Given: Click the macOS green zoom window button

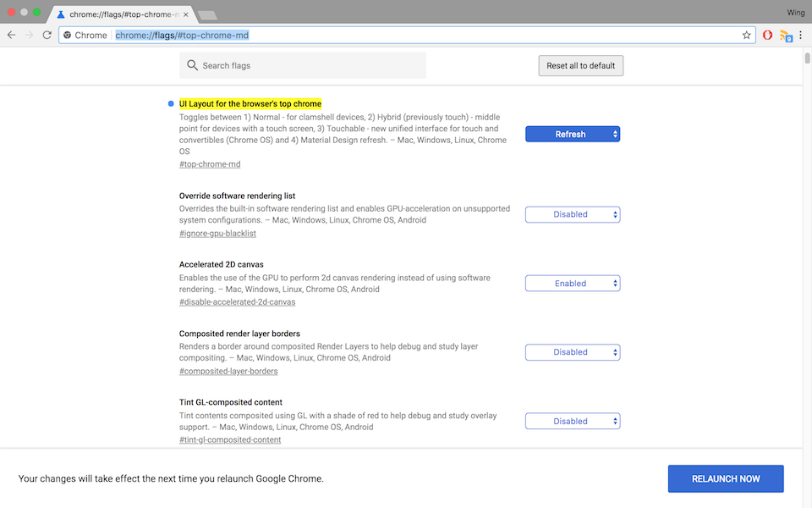Looking at the screenshot, I should point(36,12).
